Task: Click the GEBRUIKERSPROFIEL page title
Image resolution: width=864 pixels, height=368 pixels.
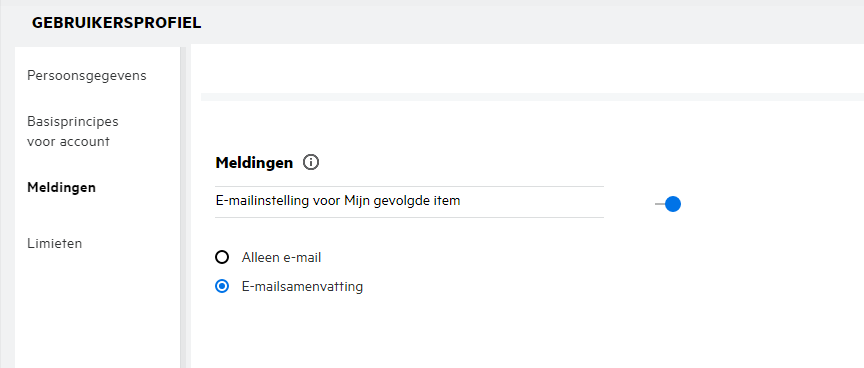Action: [116, 23]
